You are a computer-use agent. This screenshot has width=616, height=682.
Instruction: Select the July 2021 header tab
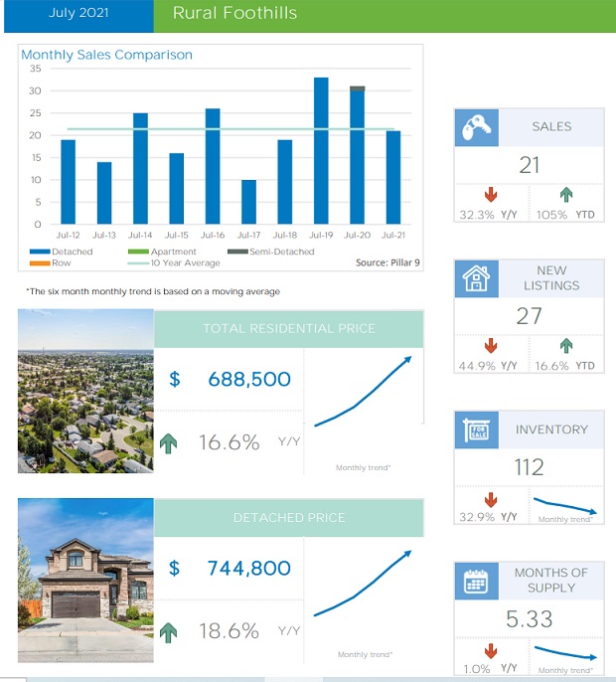[77, 14]
